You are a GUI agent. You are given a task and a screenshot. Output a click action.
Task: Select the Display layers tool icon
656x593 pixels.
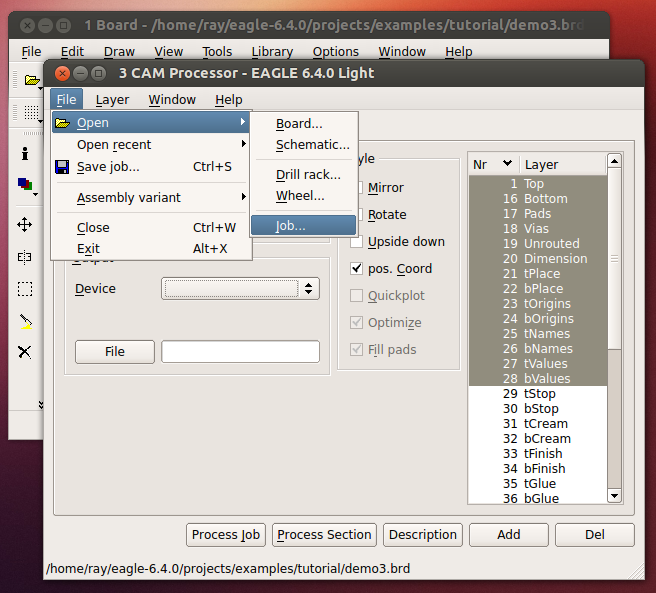[25, 184]
